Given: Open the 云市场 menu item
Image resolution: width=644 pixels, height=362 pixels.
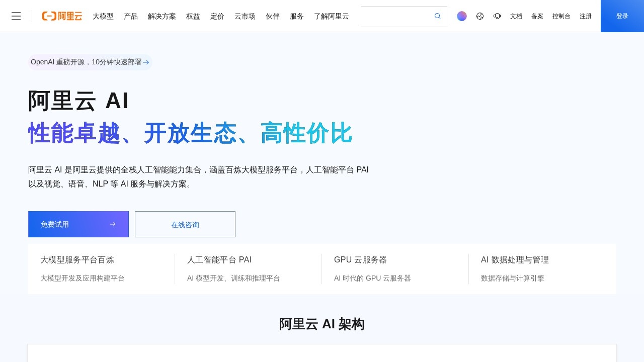Looking at the screenshot, I should tap(245, 16).
